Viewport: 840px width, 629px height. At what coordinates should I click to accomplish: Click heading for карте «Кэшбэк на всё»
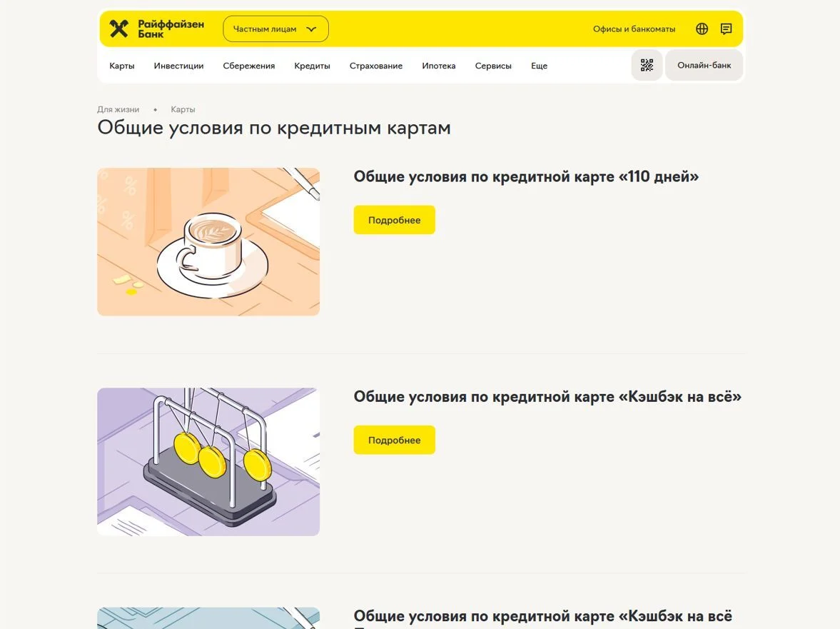(x=547, y=397)
